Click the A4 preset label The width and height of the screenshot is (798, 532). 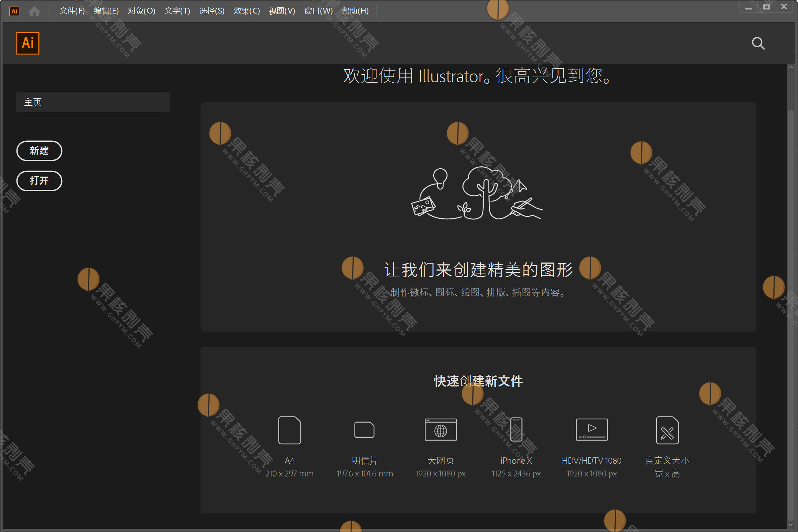pyautogui.click(x=289, y=461)
